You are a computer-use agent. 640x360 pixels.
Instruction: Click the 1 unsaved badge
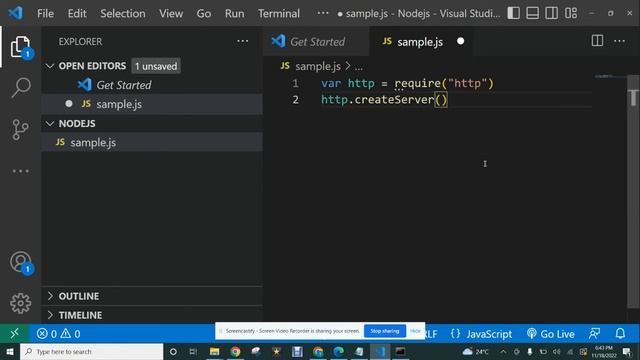156,66
